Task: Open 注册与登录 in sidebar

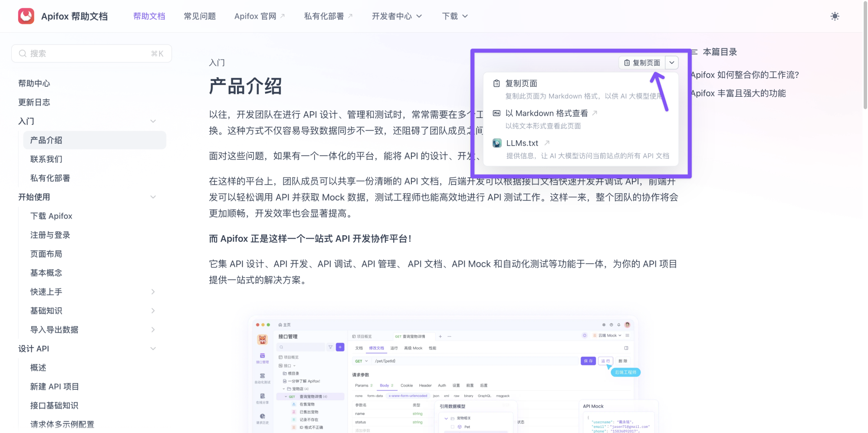Action: click(x=50, y=235)
